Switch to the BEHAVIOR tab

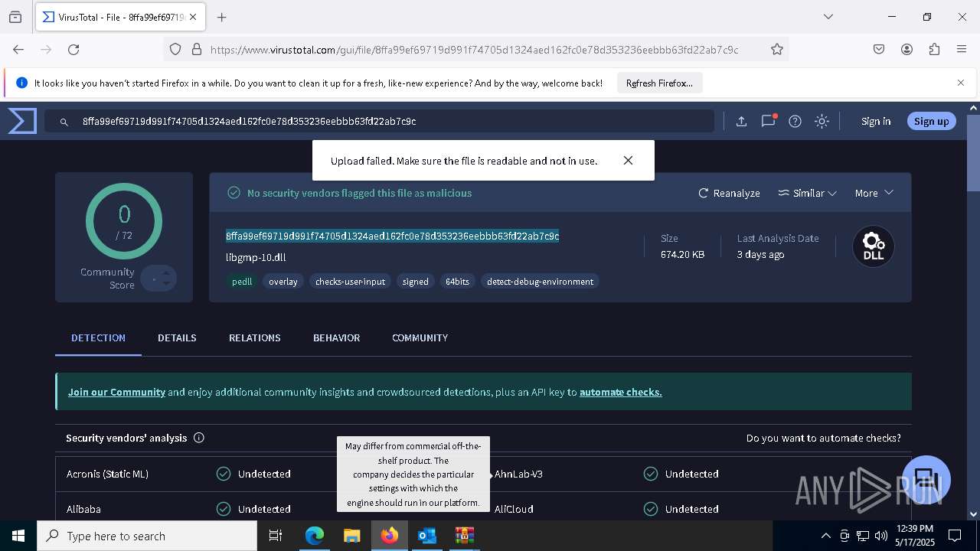click(x=336, y=337)
